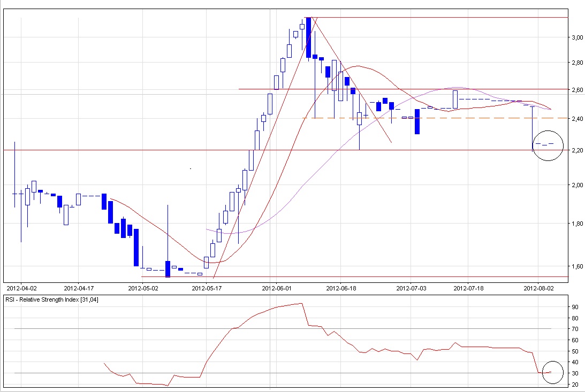
Task: Select the 2,00 price axis label
Action: [x=576, y=185]
